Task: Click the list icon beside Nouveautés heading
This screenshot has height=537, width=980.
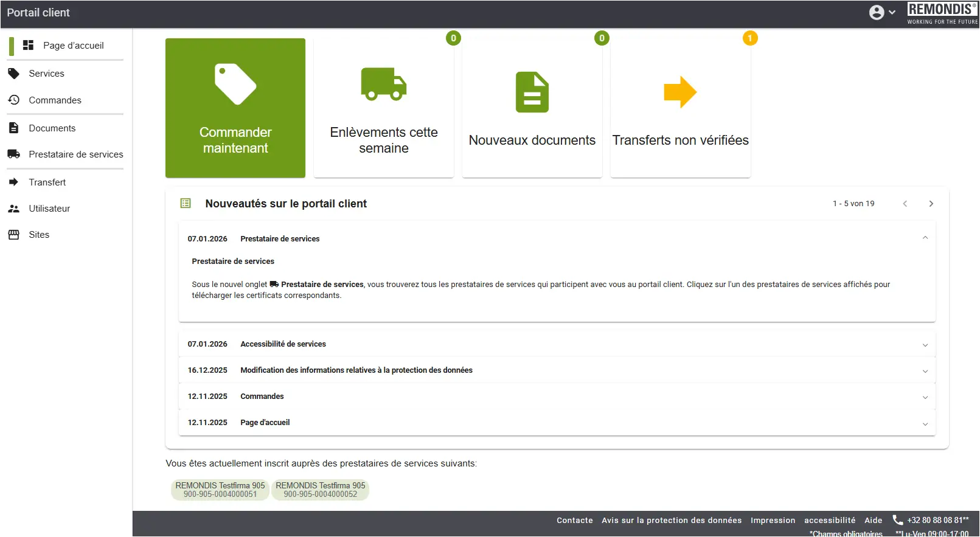Action: tap(186, 204)
